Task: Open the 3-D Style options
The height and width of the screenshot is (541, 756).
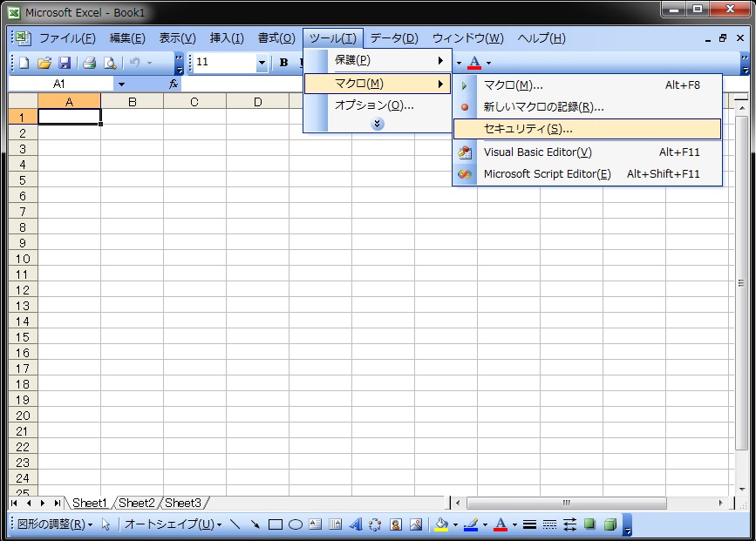Action: [610, 524]
